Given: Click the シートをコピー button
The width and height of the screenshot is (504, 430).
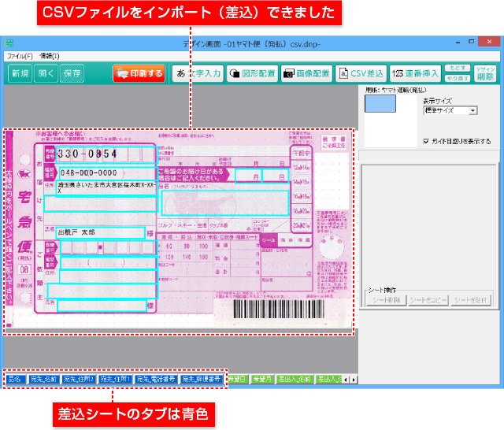Looking at the screenshot, I should (x=428, y=300).
